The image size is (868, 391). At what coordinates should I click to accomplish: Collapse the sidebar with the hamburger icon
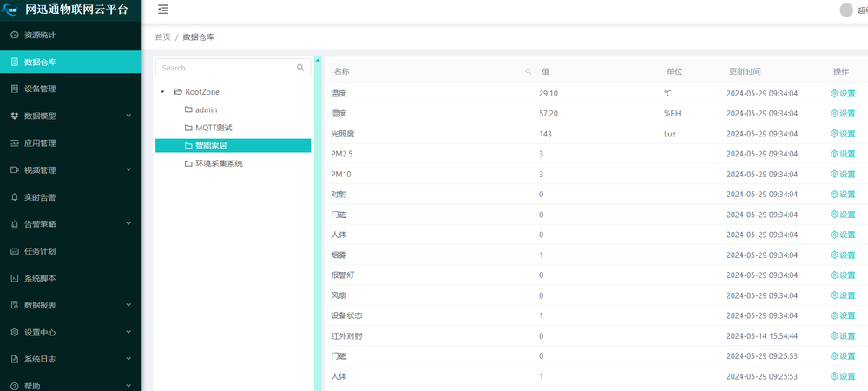(163, 10)
